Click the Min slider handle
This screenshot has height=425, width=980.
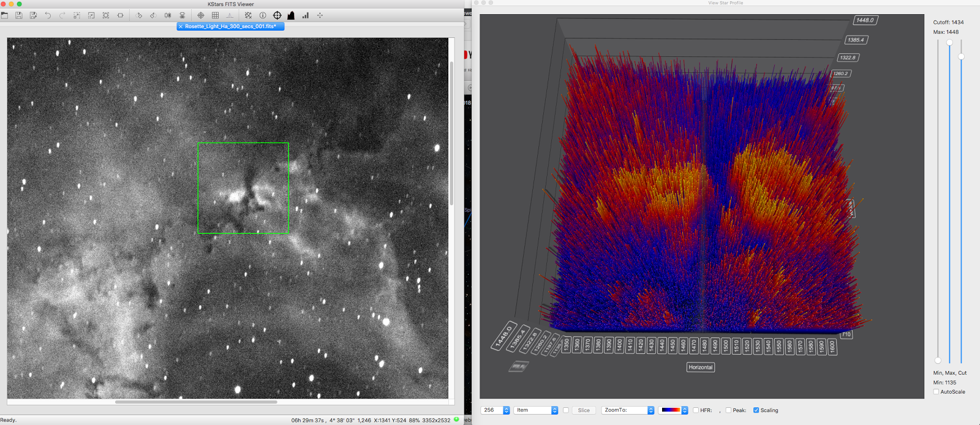tap(938, 360)
